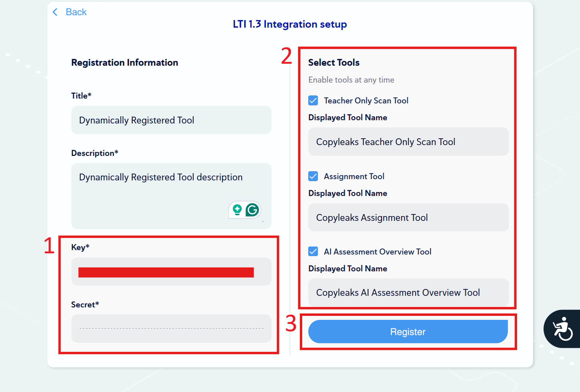The height and width of the screenshot is (392, 580).
Task: Click the Key input field
Action: [171, 271]
